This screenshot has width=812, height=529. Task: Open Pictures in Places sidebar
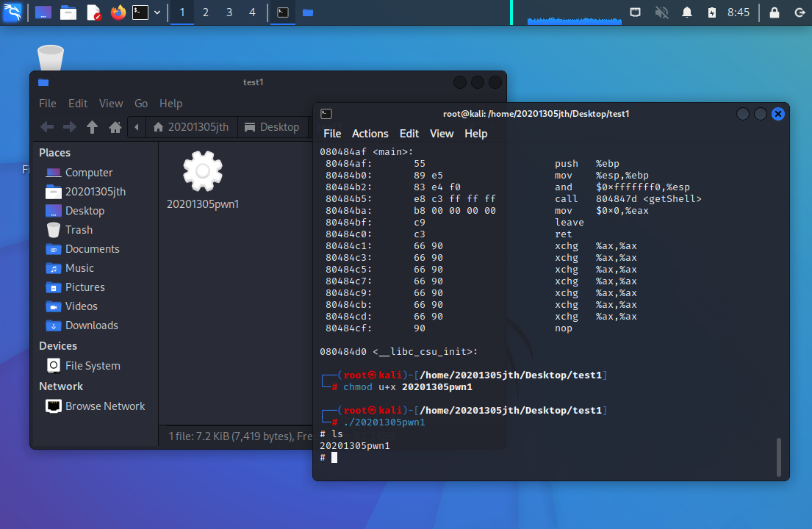[76, 287]
